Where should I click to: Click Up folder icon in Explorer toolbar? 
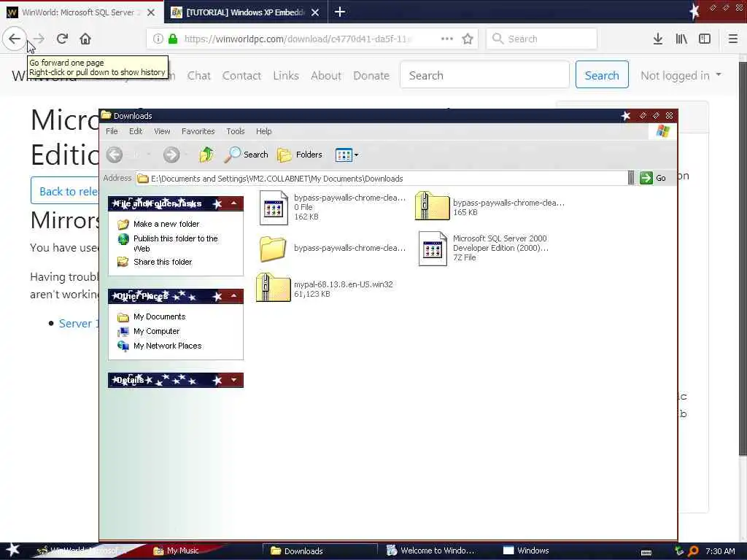206,155
